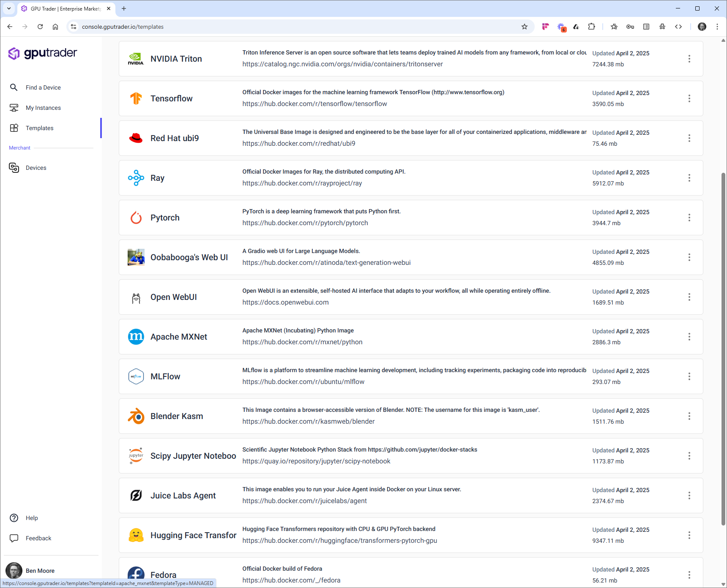Click the Pytorch flame icon
The width and height of the screenshot is (727, 588).
[x=136, y=218]
